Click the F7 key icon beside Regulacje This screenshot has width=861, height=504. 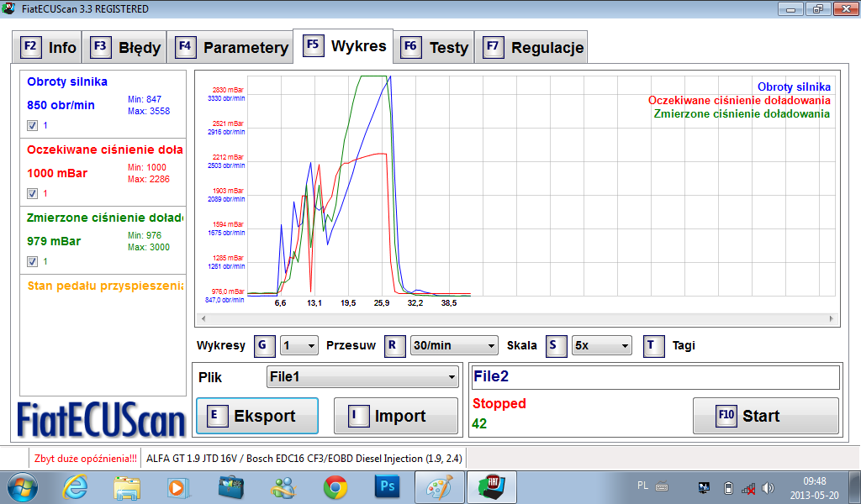coord(493,46)
